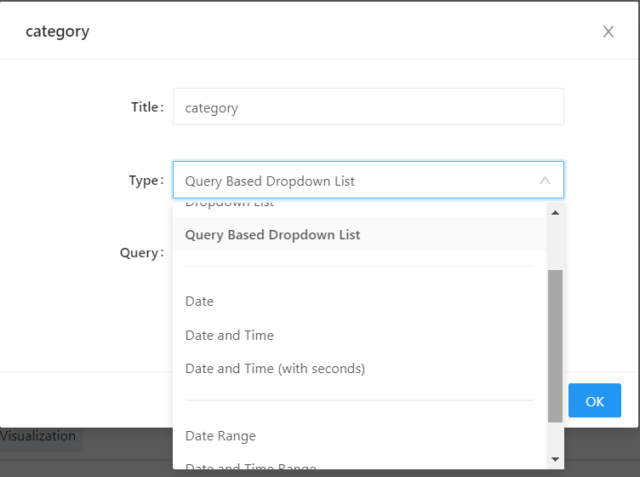The height and width of the screenshot is (477, 640).
Task: Select Query Based Dropdown List option
Action: [360, 235]
